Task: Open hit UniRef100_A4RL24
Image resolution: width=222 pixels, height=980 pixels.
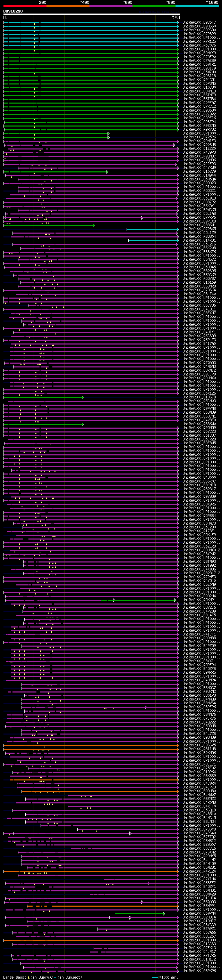Action: (x=199, y=872)
